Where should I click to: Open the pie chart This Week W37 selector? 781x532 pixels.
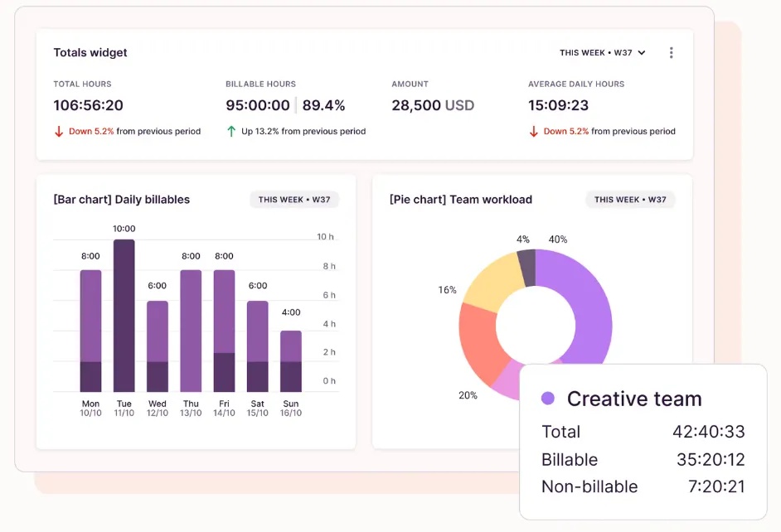[630, 200]
